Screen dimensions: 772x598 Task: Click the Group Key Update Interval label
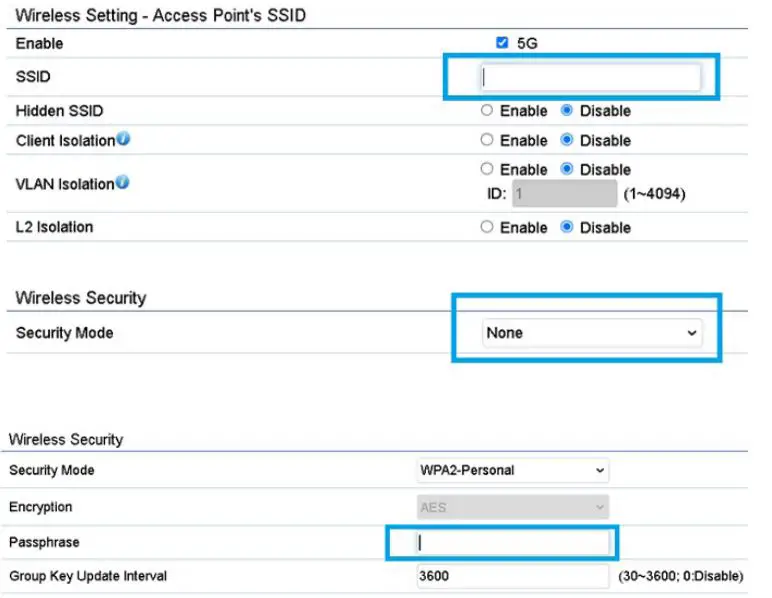coord(88,576)
